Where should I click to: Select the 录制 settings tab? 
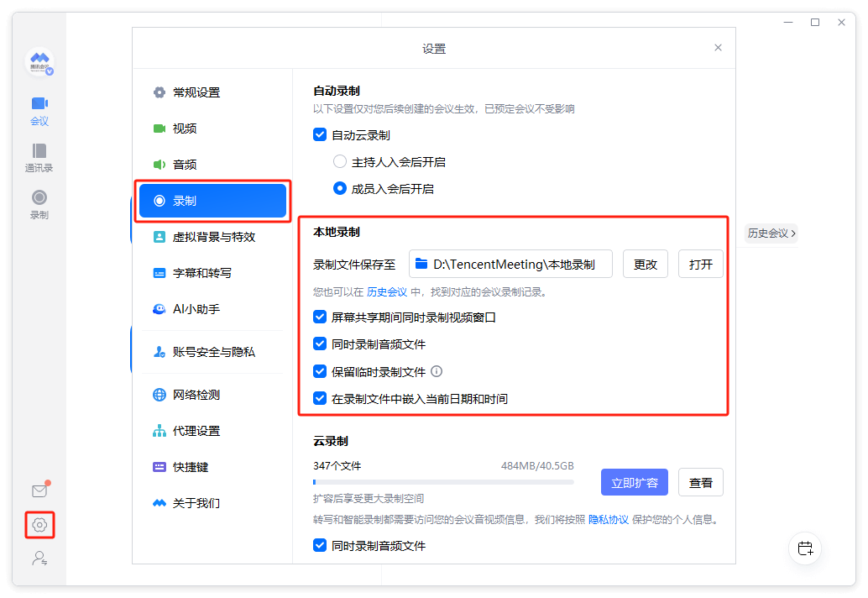pyautogui.click(x=212, y=201)
